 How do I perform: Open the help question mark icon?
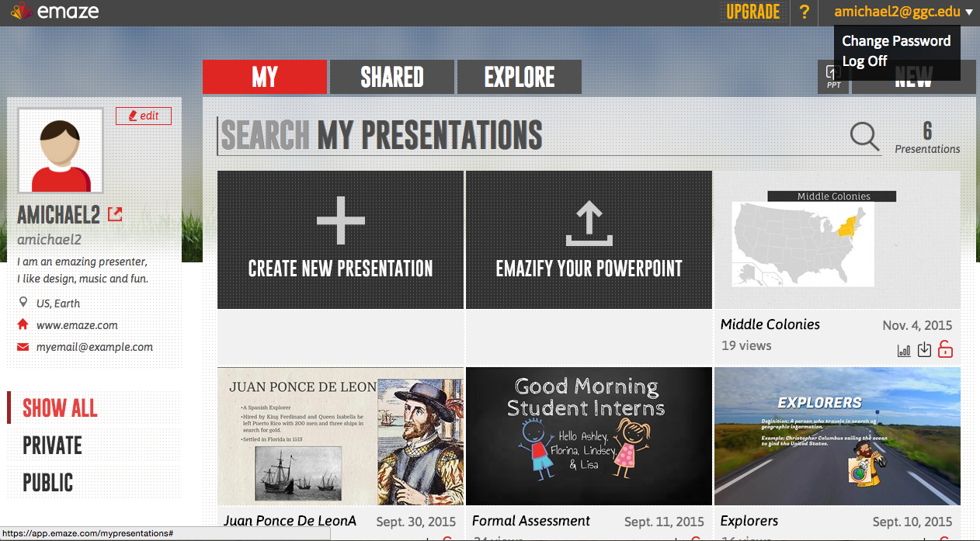pos(804,12)
